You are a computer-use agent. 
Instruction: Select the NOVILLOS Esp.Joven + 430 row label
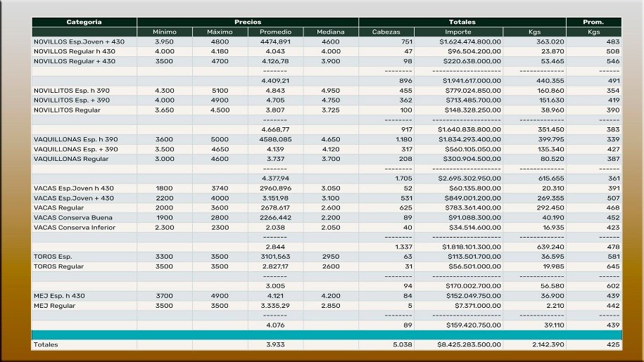pyautogui.click(x=79, y=42)
